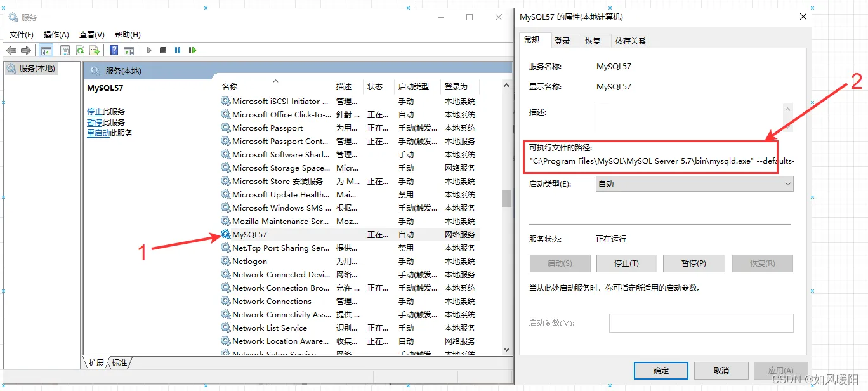The image size is (868, 391).
Task: Toggle the show/hide console tree icon
Action: point(46,50)
